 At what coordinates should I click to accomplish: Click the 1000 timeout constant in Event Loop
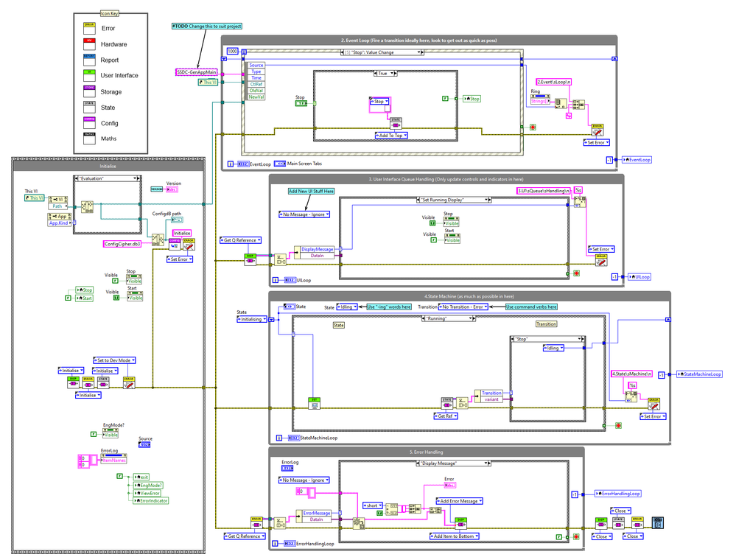(233, 52)
